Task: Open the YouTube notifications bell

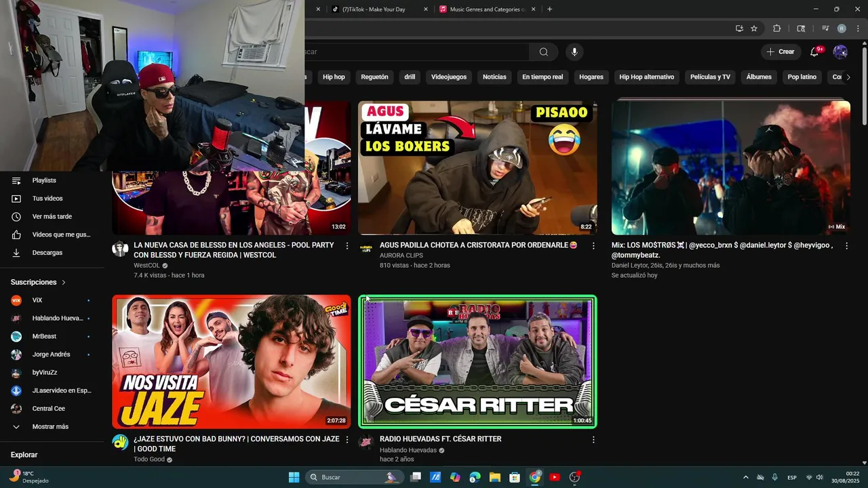Action: click(x=815, y=52)
